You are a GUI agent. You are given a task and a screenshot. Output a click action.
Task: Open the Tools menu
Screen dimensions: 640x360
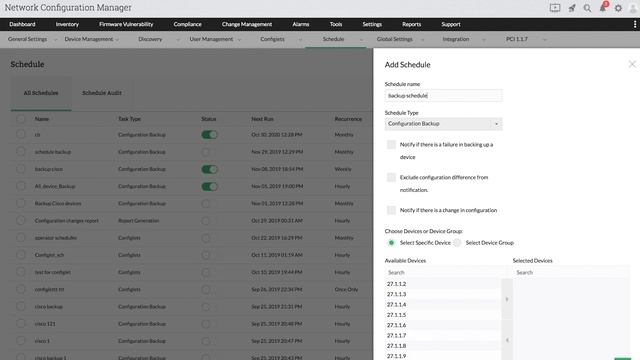pyautogui.click(x=336, y=24)
